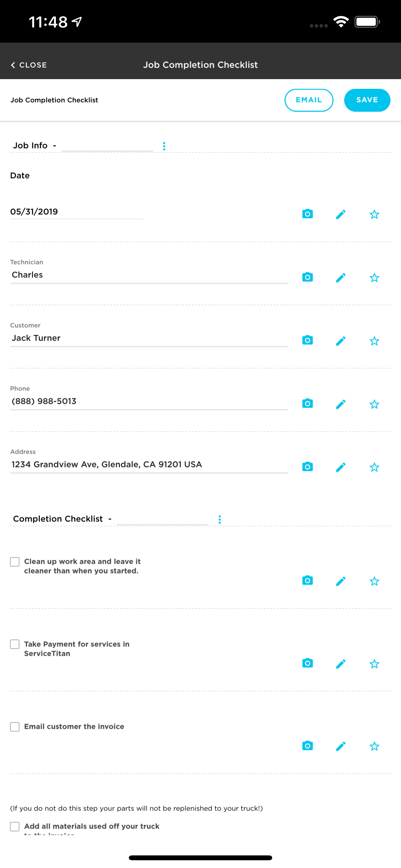Viewport: 401px width, 868px height.
Task: Check add all materials used off your truck
Action: tap(15, 826)
